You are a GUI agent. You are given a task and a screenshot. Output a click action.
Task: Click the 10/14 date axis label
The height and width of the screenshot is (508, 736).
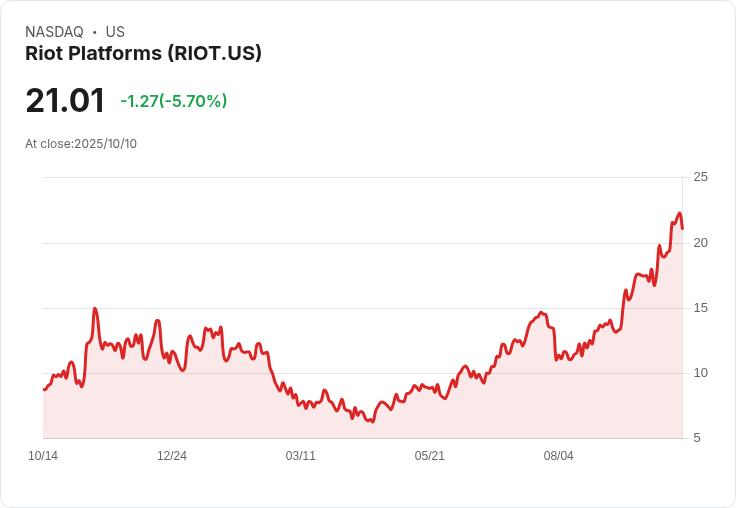click(x=43, y=456)
